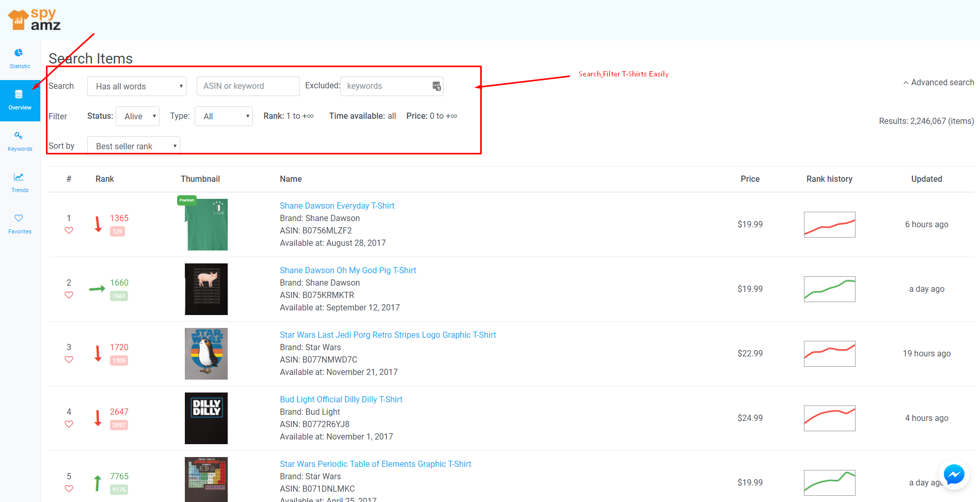980x502 pixels.
Task: Favorite the Dilly Dilly T-Shirt
Action: 69,424
